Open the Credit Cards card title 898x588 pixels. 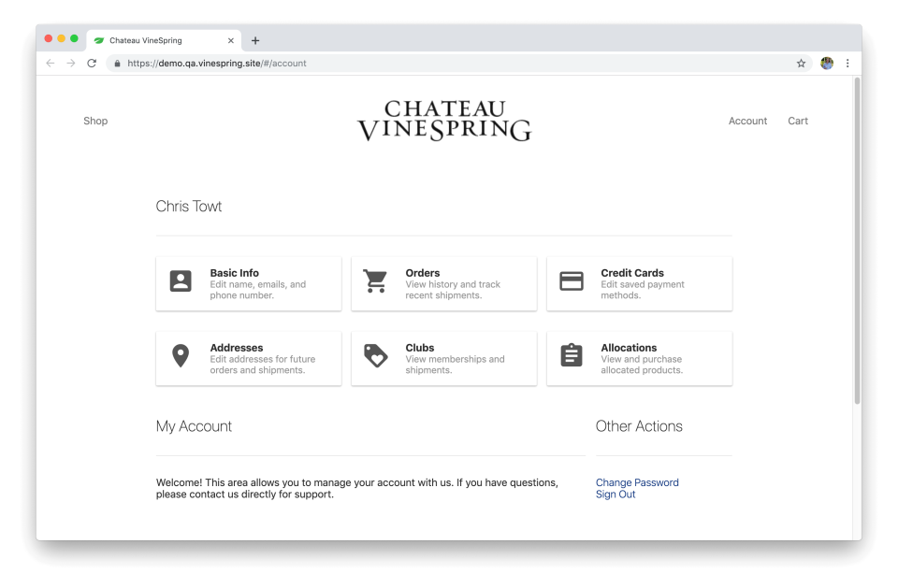632,273
